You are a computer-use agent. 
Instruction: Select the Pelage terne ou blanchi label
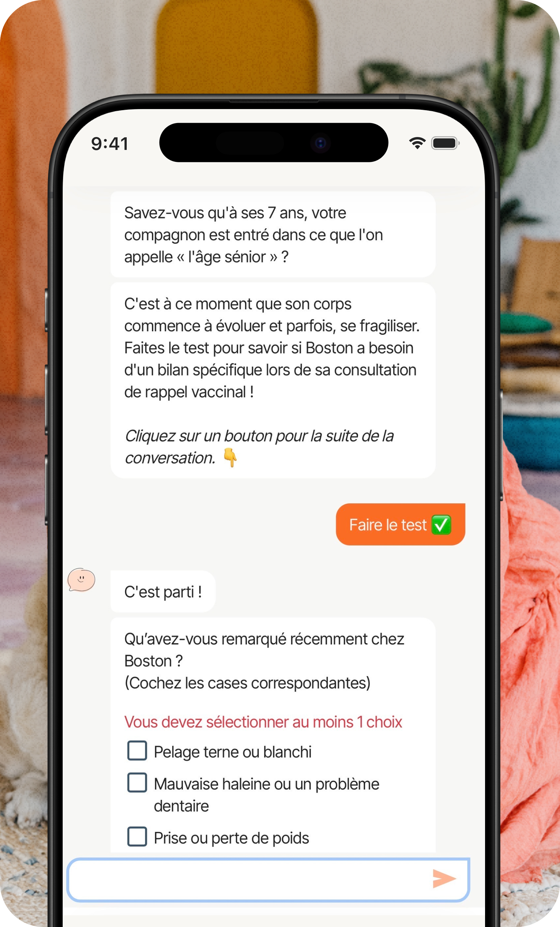pos(232,752)
